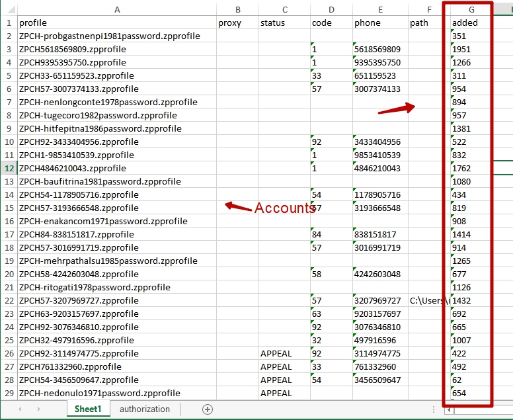Click the 'added' header cell

click(471, 22)
